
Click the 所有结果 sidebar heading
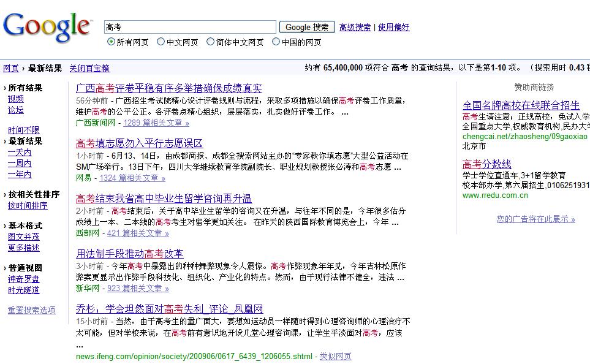(25, 88)
